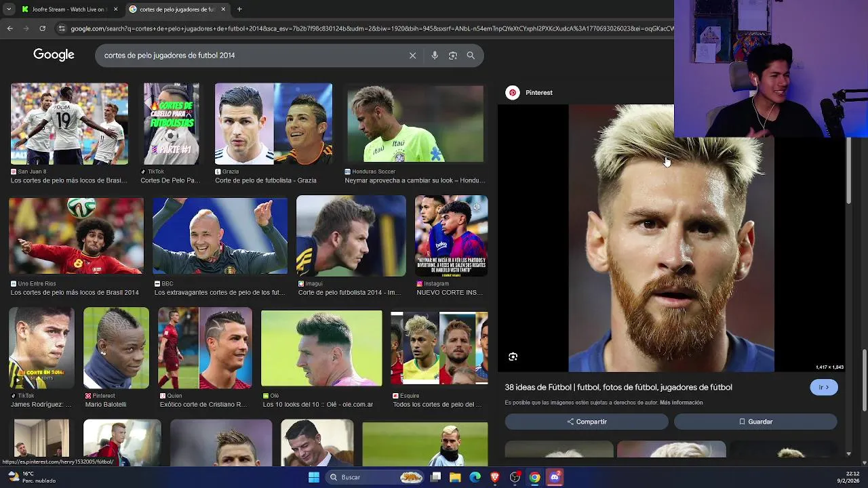Open the Honduras Soccer Neymar image
The height and width of the screenshot is (488, 868).
tap(416, 124)
